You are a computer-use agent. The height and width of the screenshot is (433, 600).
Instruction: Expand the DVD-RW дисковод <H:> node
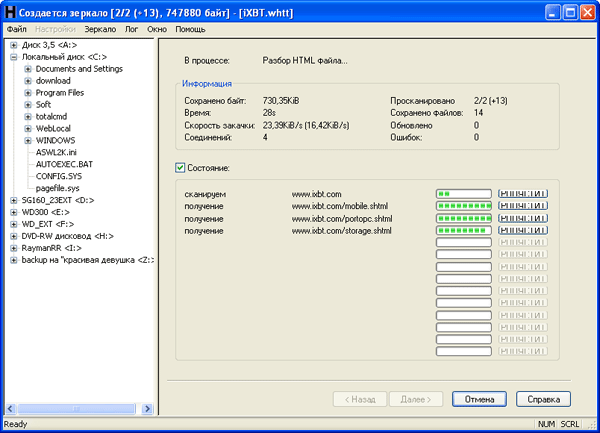click(14, 236)
